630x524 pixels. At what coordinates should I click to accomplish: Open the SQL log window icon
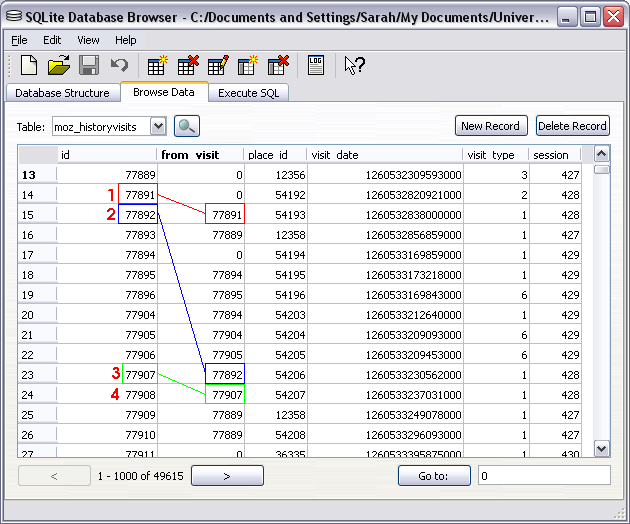(316, 66)
